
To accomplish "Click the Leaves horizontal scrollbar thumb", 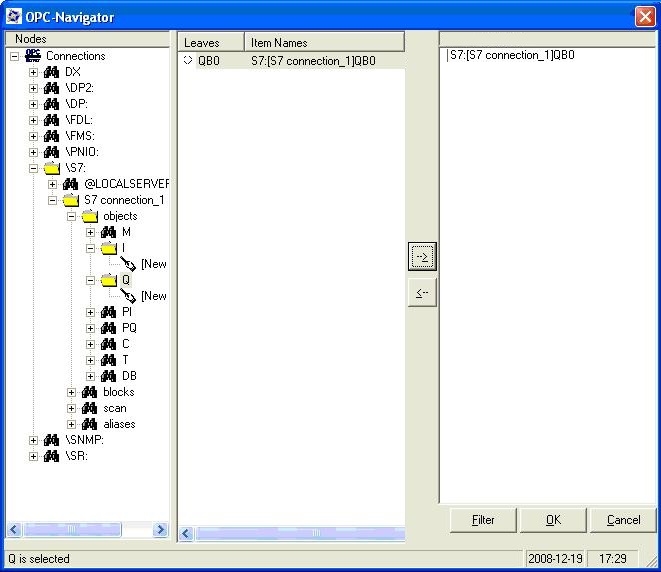I will (x=300, y=534).
